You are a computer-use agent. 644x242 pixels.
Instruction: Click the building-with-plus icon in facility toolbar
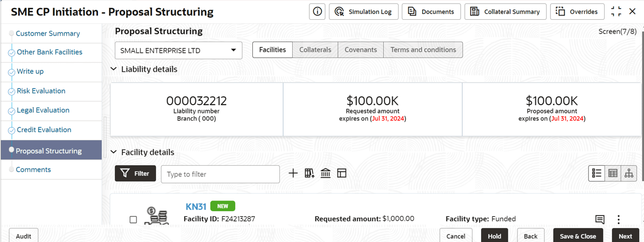tap(309, 173)
